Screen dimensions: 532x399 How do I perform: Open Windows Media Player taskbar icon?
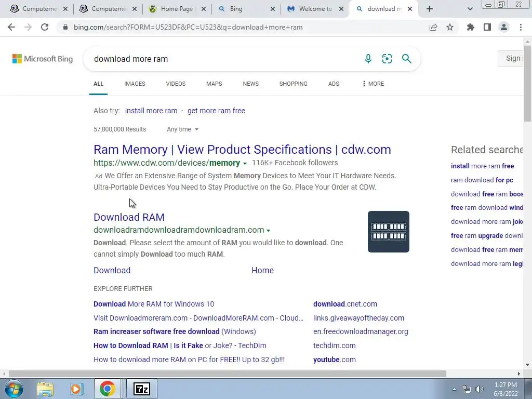click(76, 389)
